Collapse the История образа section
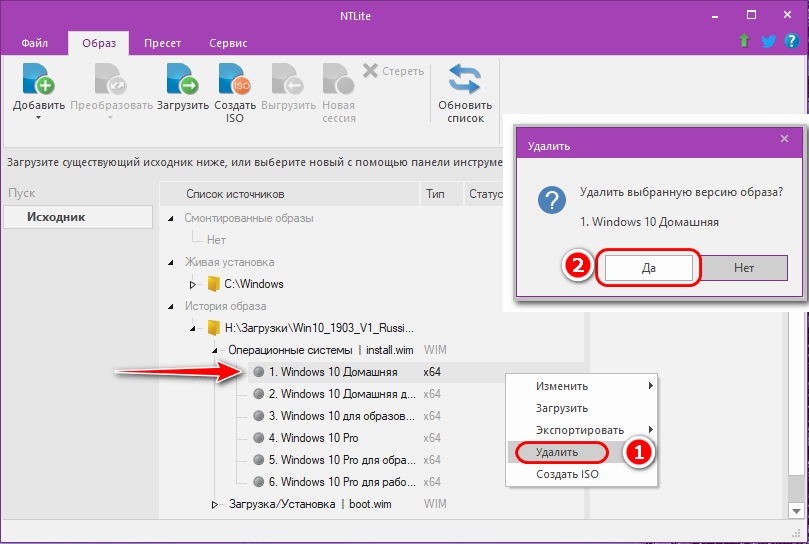 [171, 306]
